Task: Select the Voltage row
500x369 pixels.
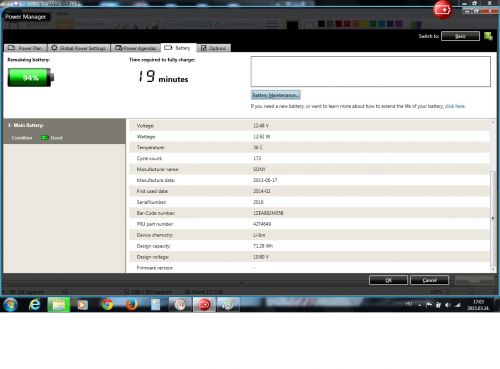Action: [x=310, y=126]
